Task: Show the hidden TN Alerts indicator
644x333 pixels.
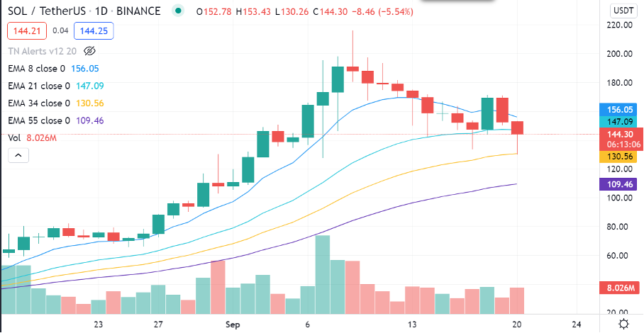Action: click(x=89, y=51)
